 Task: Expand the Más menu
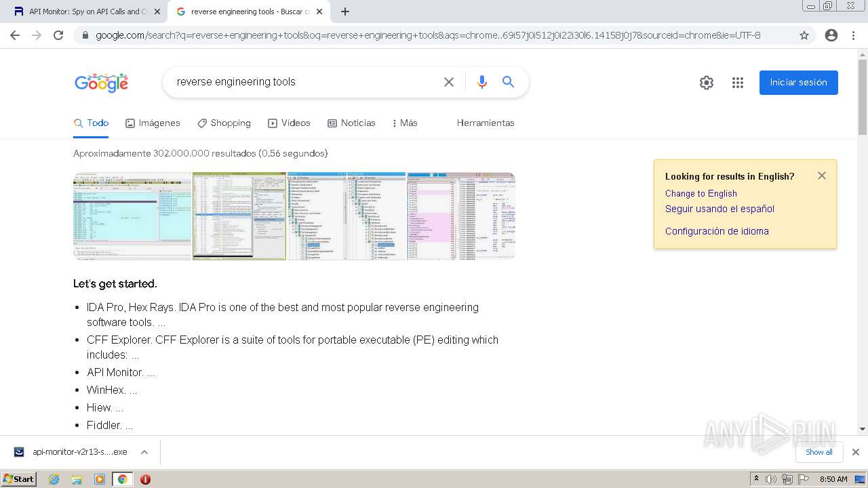point(405,123)
